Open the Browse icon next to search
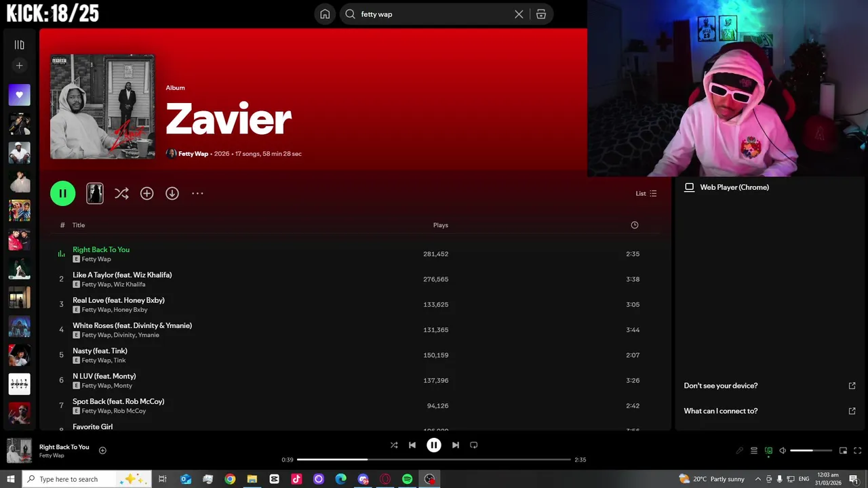868x488 pixels. (541, 14)
